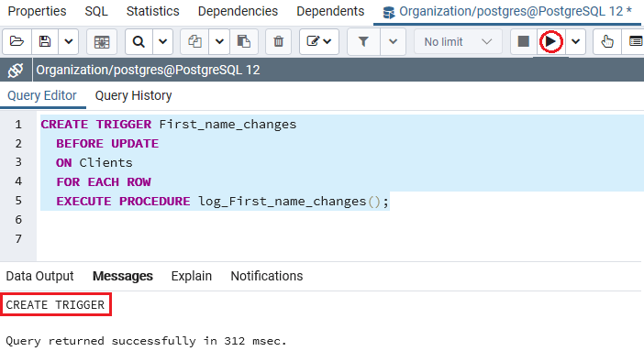Stop the query with the square icon

coord(524,41)
